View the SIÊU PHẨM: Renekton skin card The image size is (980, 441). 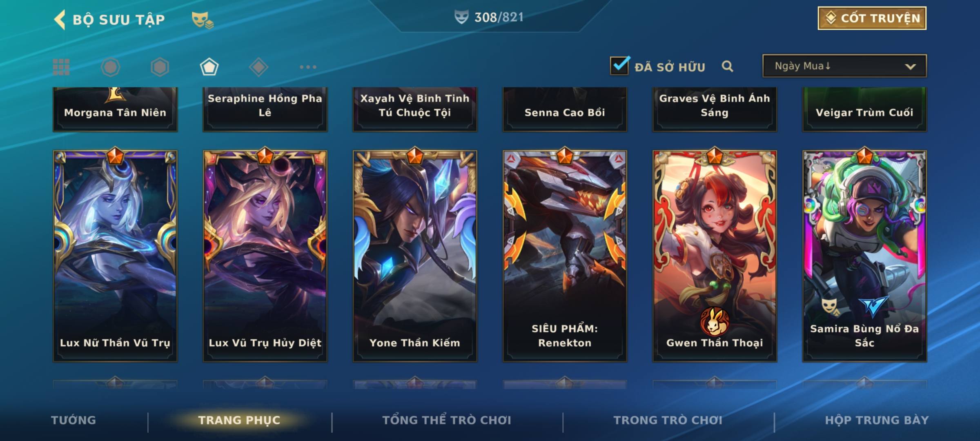click(x=565, y=256)
